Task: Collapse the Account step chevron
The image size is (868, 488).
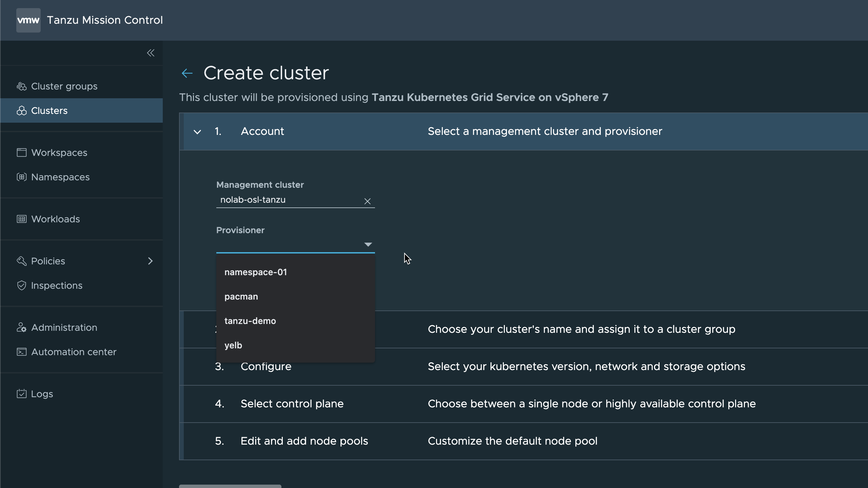Action: [197, 132]
